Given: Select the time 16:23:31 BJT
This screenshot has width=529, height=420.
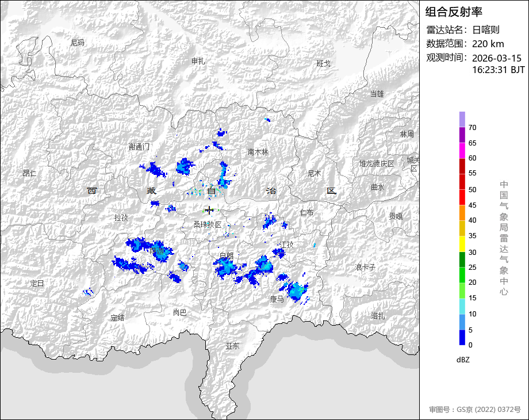Looking at the screenshot, I should [x=499, y=70].
